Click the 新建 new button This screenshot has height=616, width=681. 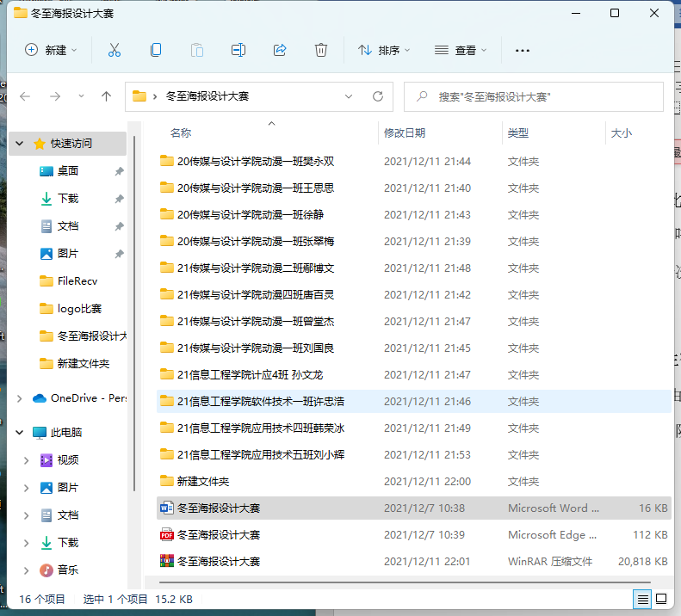point(51,50)
